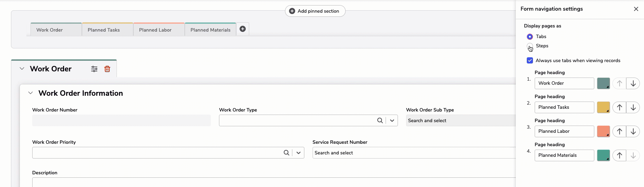Switch to the Planned Labor tab

coord(159,30)
